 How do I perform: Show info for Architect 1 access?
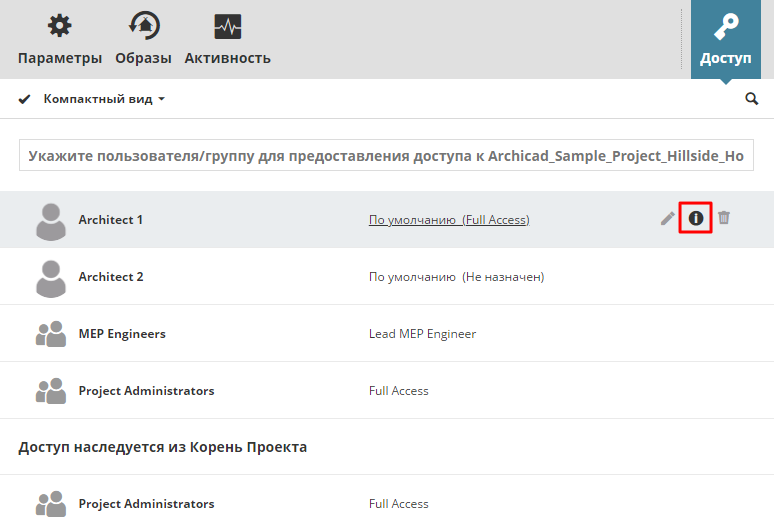click(x=696, y=218)
